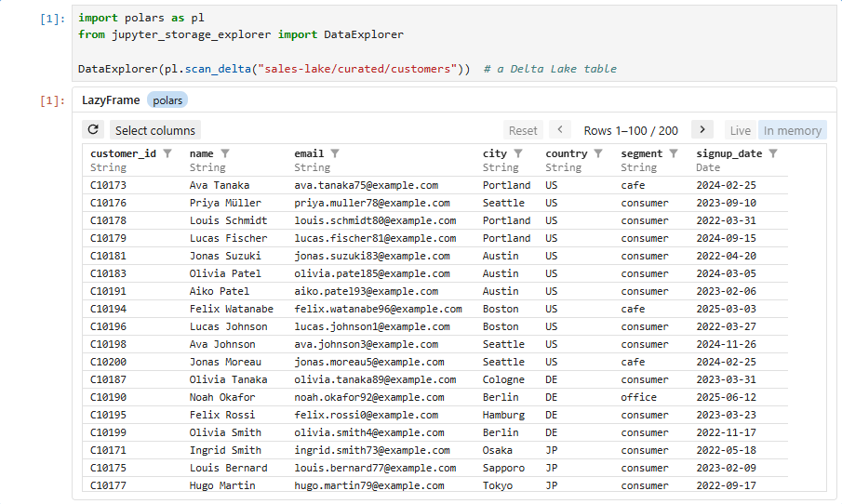Image resolution: width=842 pixels, height=504 pixels.
Task: Click the date 2024-11-26
Action: click(726, 345)
